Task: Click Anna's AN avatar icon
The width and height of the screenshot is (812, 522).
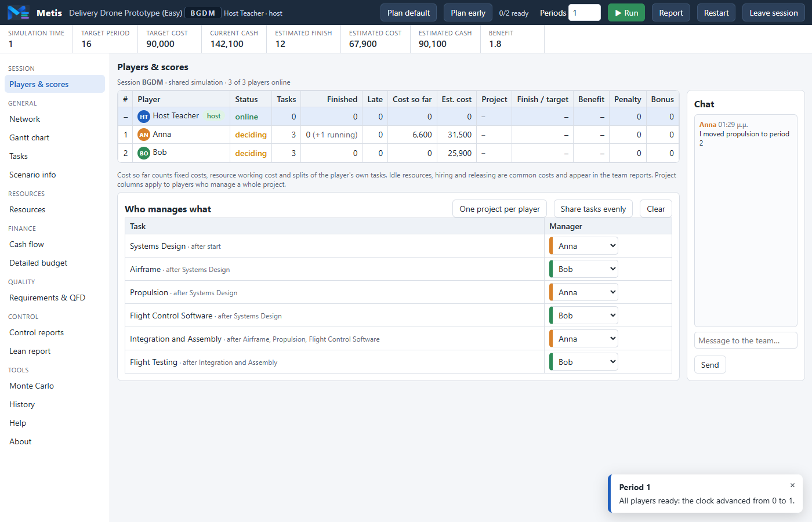Action: click(x=144, y=135)
